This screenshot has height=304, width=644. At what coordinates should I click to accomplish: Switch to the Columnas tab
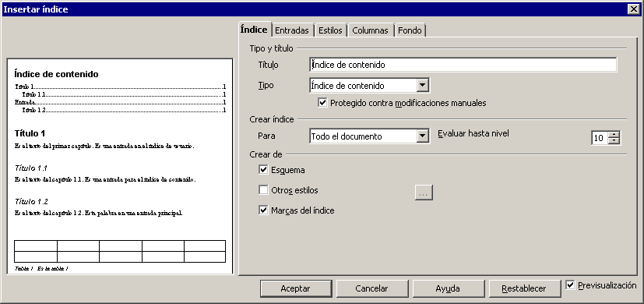pos(370,30)
